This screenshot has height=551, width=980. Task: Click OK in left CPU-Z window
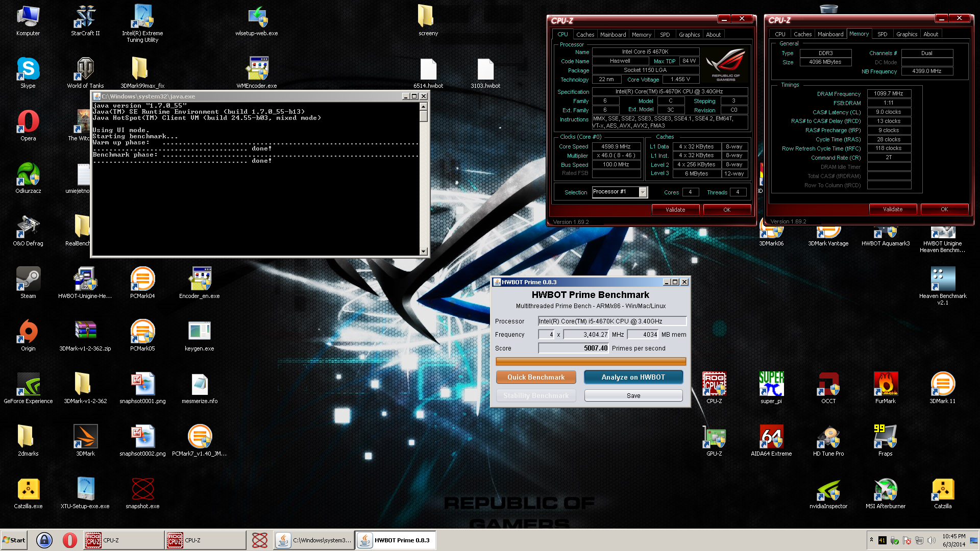(727, 210)
